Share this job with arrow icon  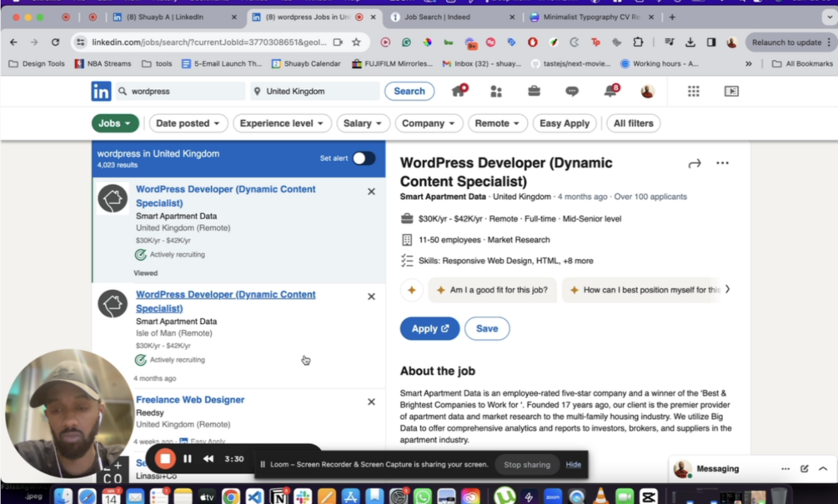point(695,163)
